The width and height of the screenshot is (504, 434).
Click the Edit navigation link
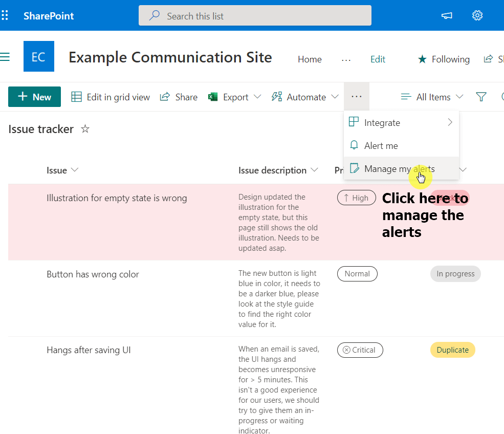(x=378, y=59)
